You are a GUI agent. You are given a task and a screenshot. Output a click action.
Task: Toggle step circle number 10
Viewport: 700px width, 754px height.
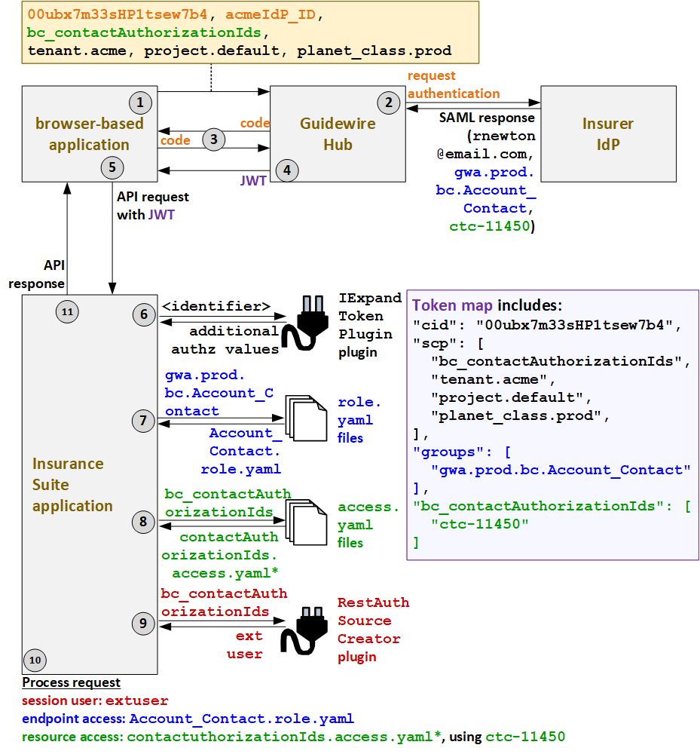35,660
